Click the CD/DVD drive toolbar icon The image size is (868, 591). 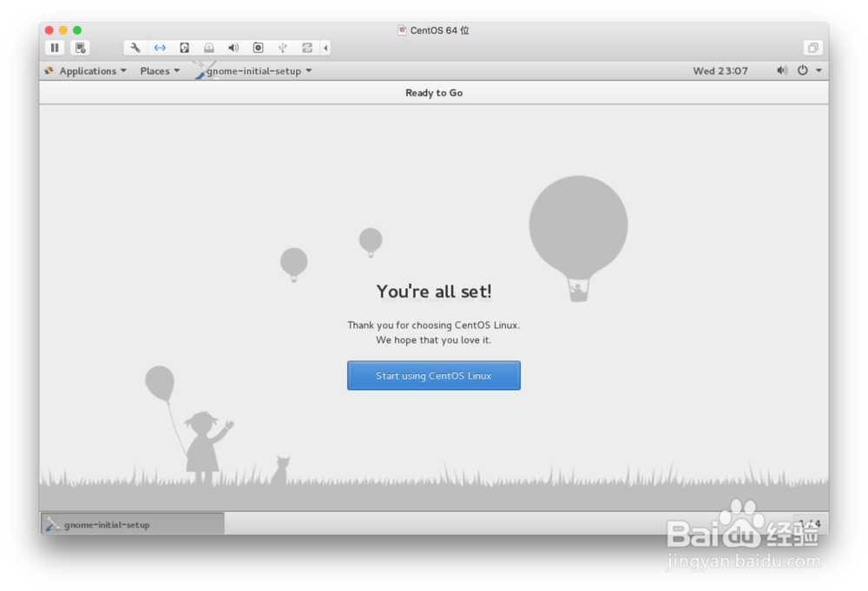coord(208,48)
